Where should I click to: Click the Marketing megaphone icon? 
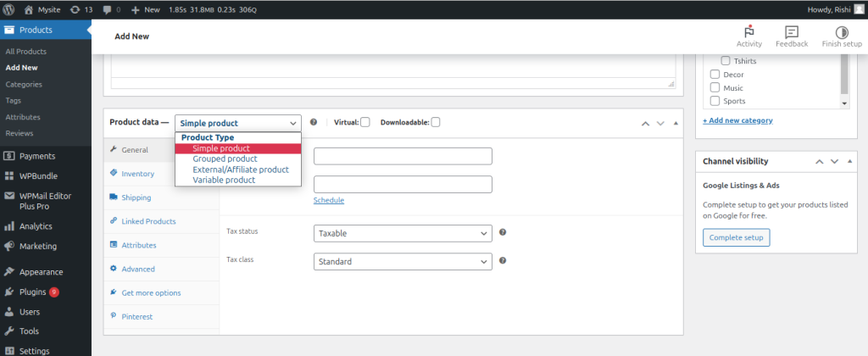click(x=8, y=246)
